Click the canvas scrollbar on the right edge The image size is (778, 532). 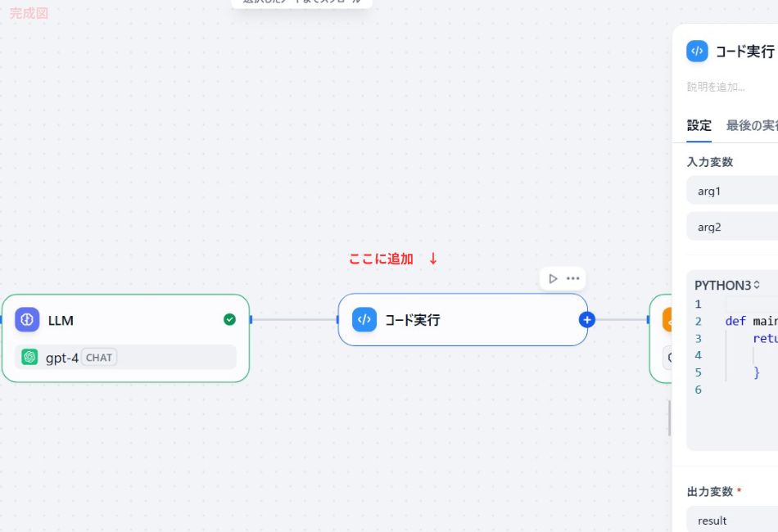[668, 417]
